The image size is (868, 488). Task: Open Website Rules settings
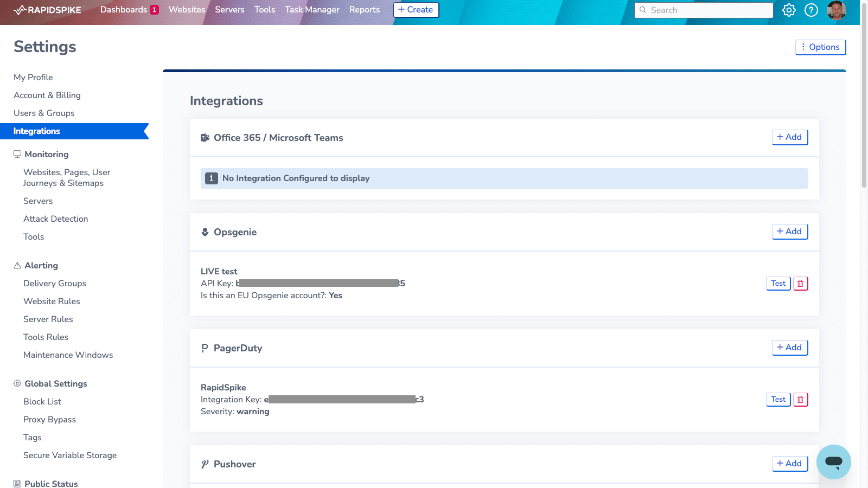[x=52, y=301]
